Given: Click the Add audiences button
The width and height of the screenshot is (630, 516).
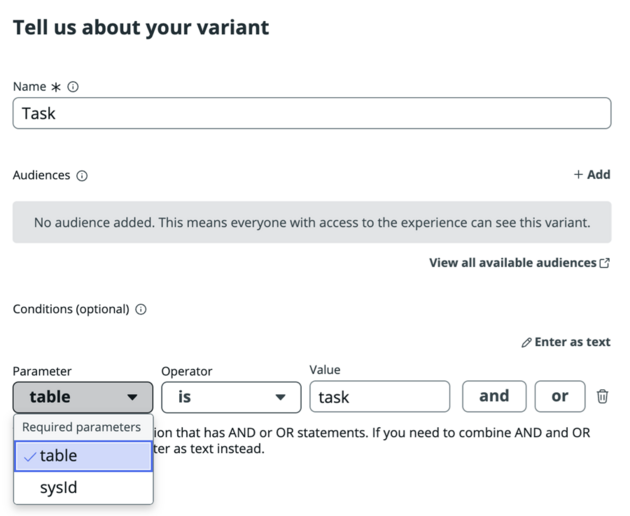Looking at the screenshot, I should 592,174.
